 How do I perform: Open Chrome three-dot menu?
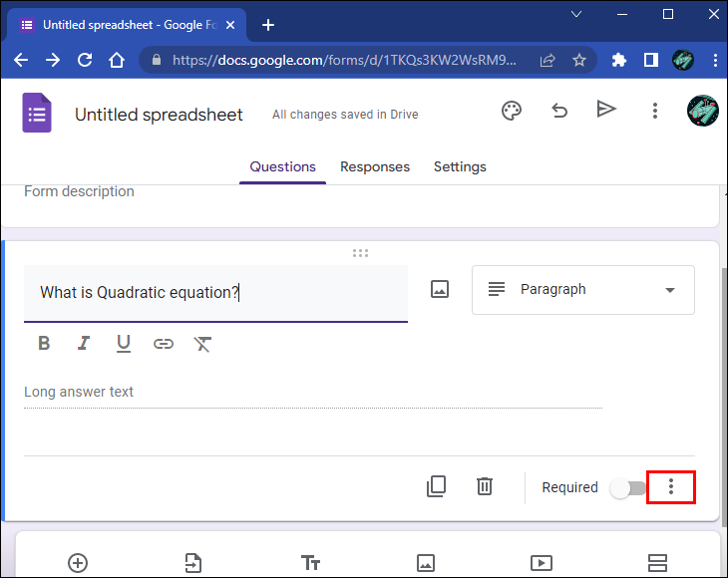click(x=715, y=60)
